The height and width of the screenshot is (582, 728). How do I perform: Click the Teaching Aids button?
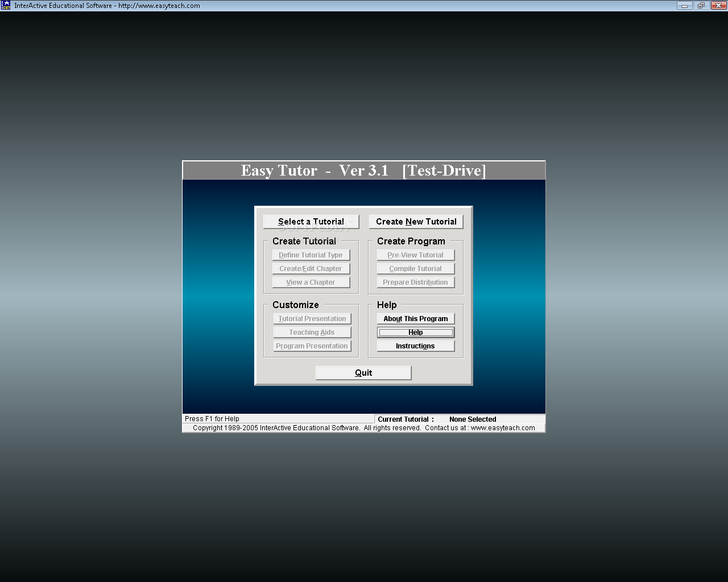click(x=312, y=332)
